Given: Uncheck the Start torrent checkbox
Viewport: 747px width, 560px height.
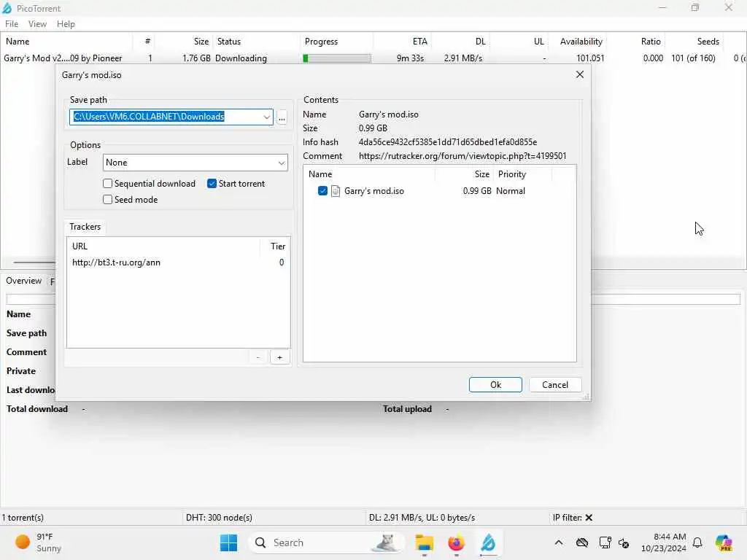Looking at the screenshot, I should (212, 183).
